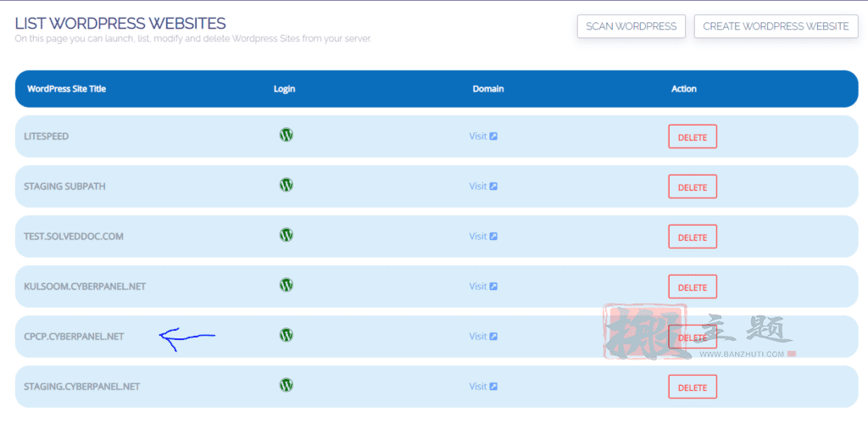Open WordPress login for TEST.SOLVEDDOC.COM
This screenshot has width=868, height=424.
(x=287, y=235)
